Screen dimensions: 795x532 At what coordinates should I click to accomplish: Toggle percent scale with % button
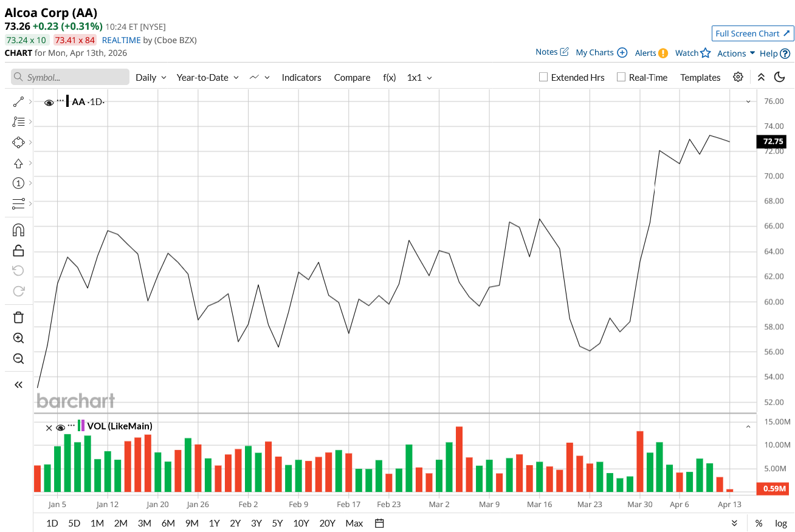[759, 523]
